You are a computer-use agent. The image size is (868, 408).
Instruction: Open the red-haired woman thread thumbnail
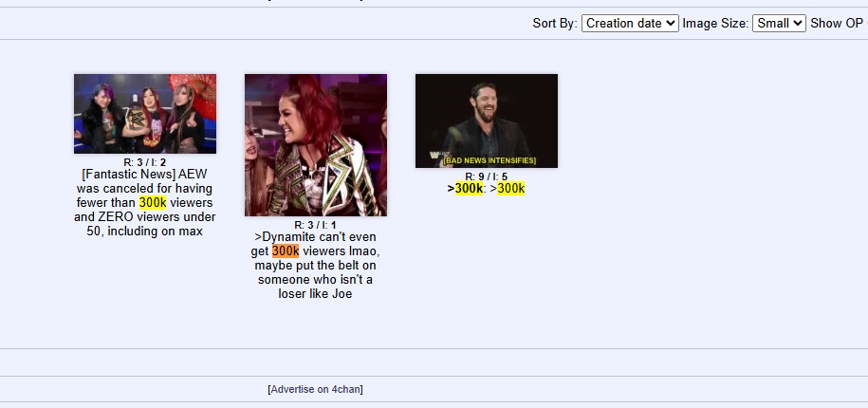tap(316, 145)
